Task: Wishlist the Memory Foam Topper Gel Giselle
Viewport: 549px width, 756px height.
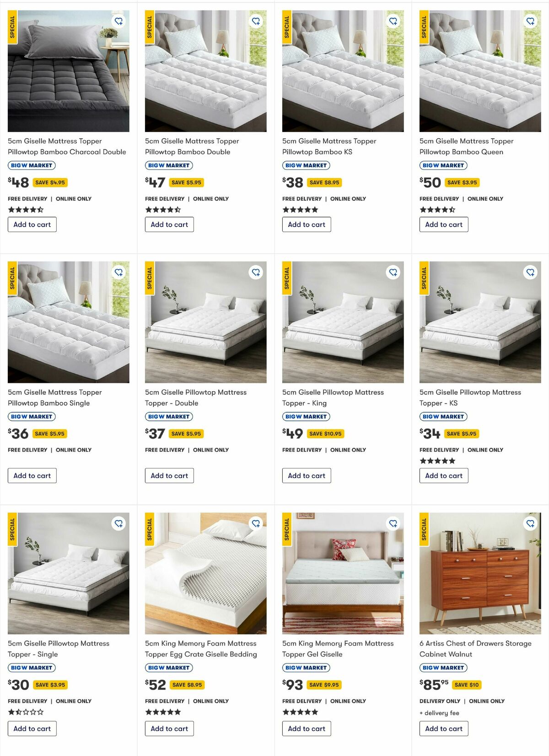Action: coord(393,523)
